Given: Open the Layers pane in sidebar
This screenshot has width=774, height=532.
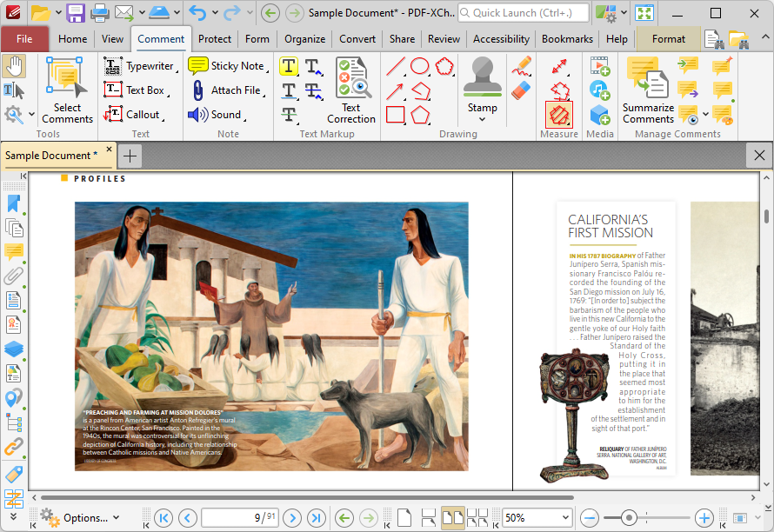Looking at the screenshot, I should pyautogui.click(x=14, y=349).
